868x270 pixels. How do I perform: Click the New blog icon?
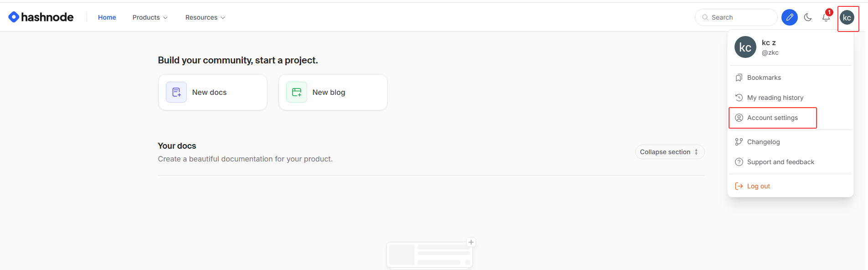pyautogui.click(x=297, y=92)
